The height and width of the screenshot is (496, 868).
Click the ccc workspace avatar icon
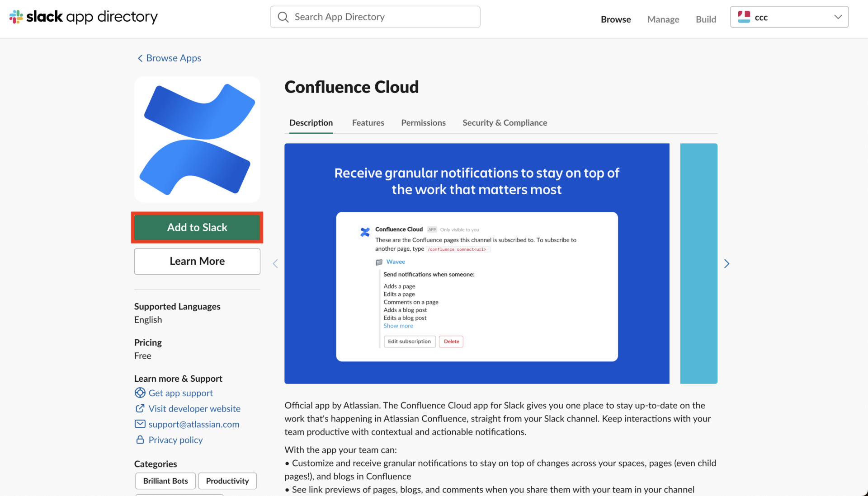point(744,17)
